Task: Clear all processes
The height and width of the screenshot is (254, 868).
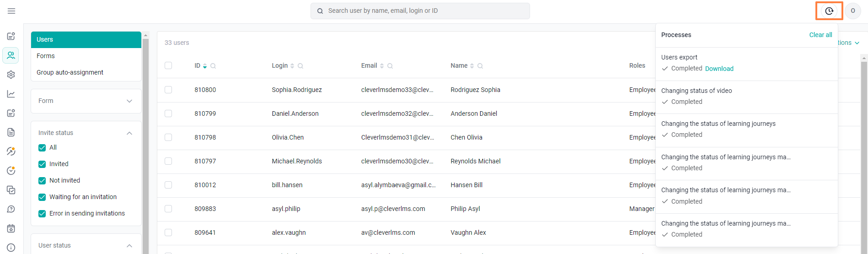Action: click(x=820, y=35)
